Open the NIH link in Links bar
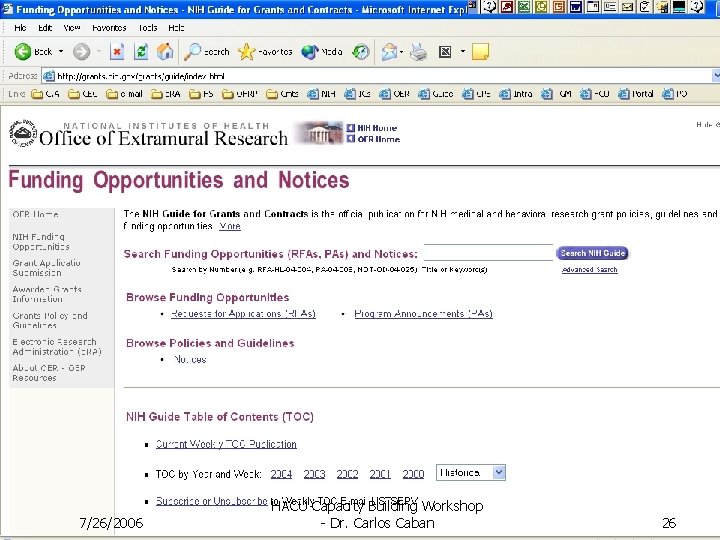 (x=321, y=94)
